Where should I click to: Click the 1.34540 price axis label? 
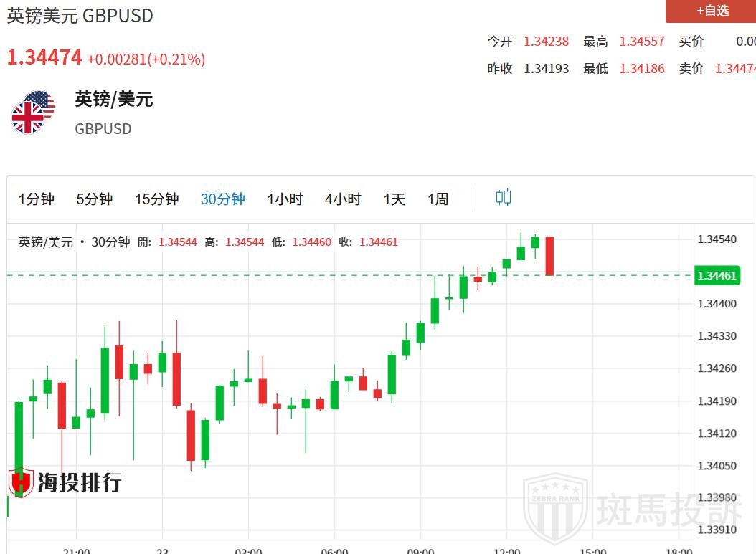(717, 239)
